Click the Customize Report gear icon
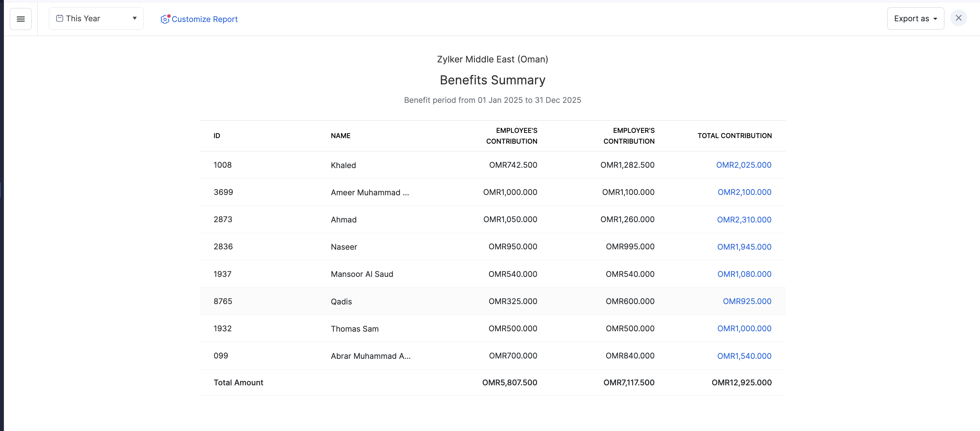The image size is (980, 431). pos(165,19)
